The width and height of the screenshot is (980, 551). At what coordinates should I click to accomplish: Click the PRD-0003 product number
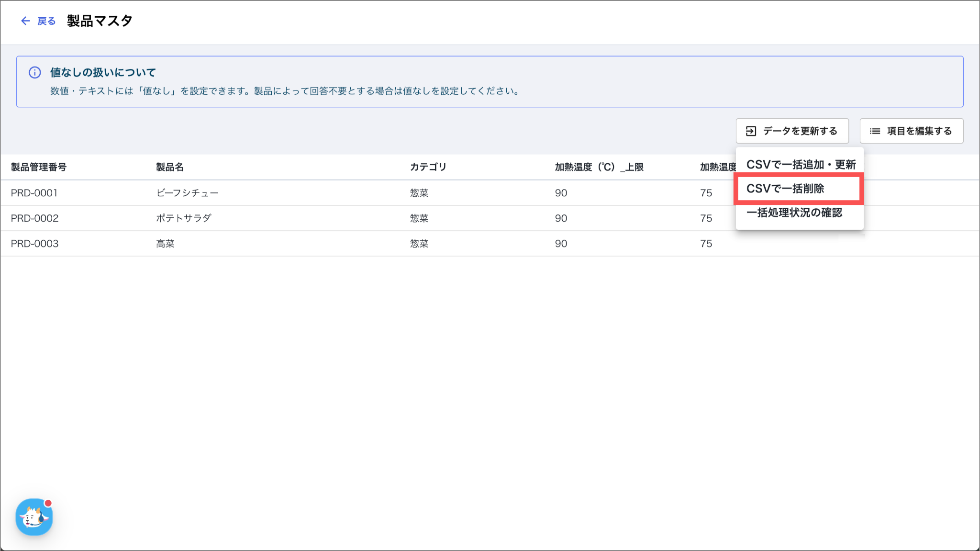pyautogui.click(x=34, y=244)
